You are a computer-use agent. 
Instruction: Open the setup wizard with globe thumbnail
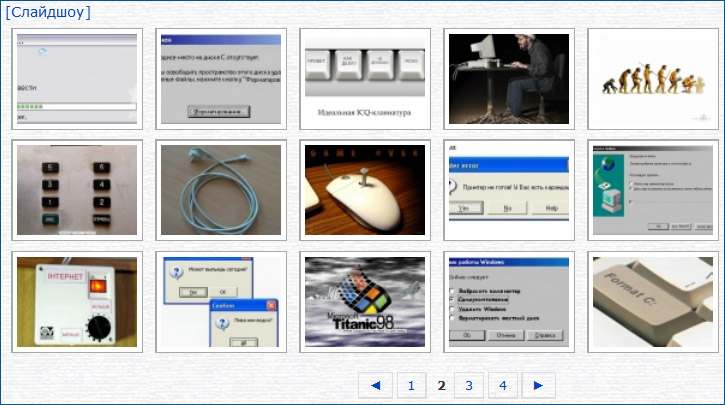pyautogui.click(x=653, y=190)
